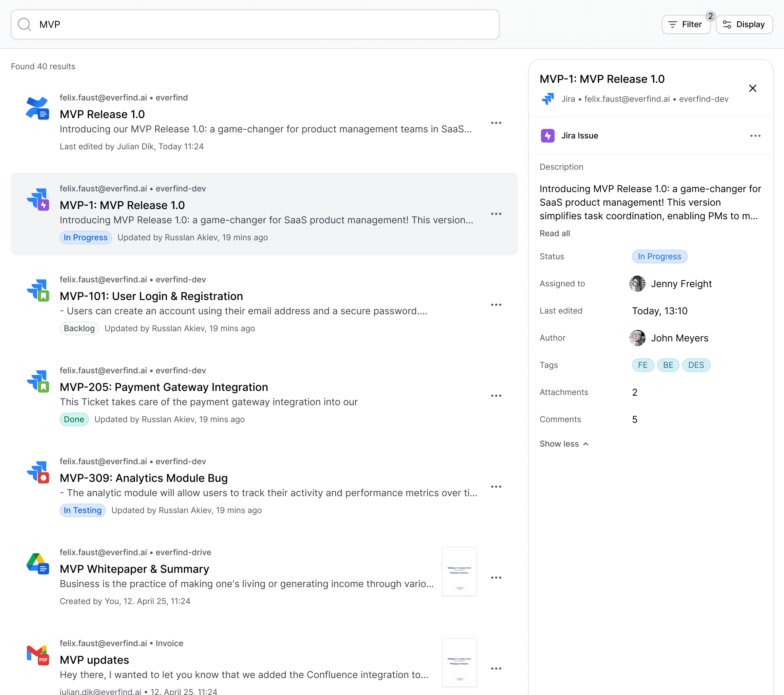Click the detail panel title MVP-1: MVP Release 1.0
This screenshot has width=784, height=695.
click(602, 79)
